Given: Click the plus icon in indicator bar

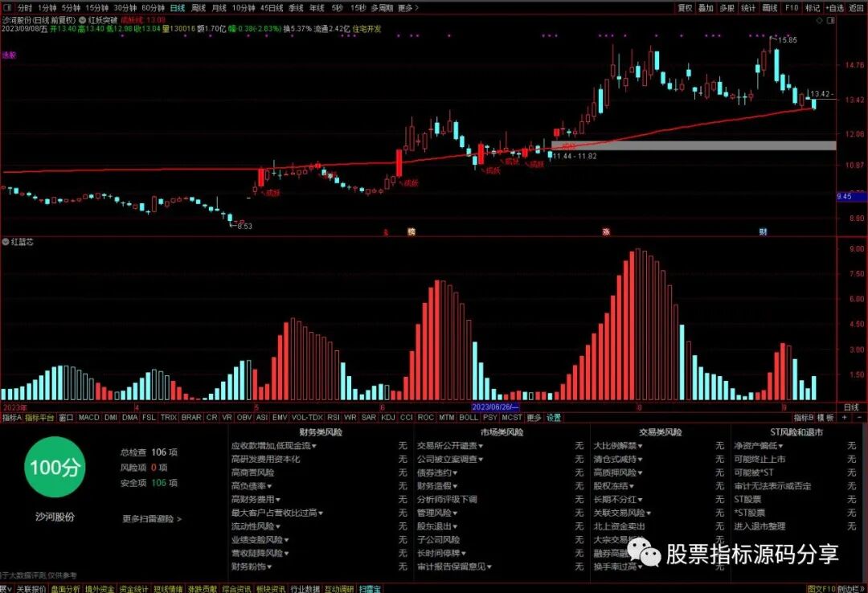Looking at the screenshot, I should [844, 418].
